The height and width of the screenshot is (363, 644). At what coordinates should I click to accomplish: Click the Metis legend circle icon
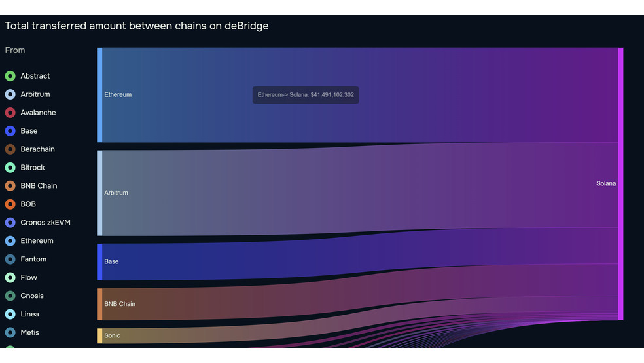tap(10, 332)
